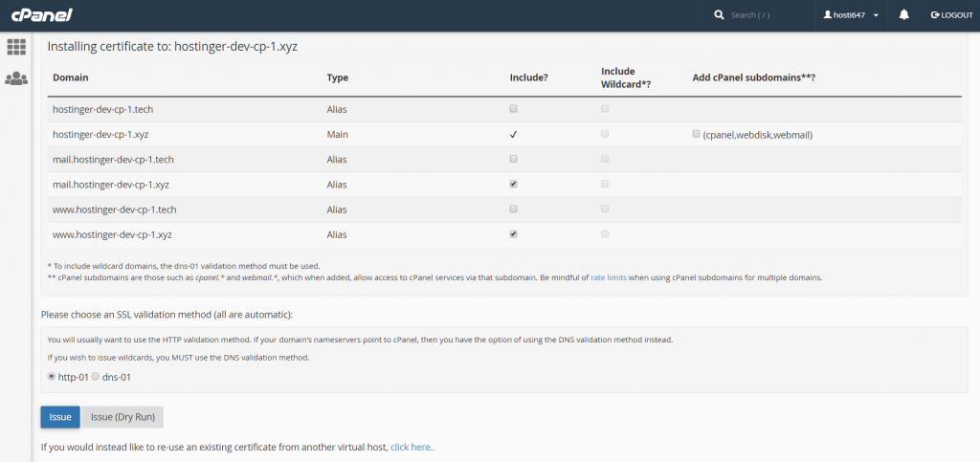Open the hosti647 user dropdown
This screenshot has height=462, width=980.
(x=852, y=15)
